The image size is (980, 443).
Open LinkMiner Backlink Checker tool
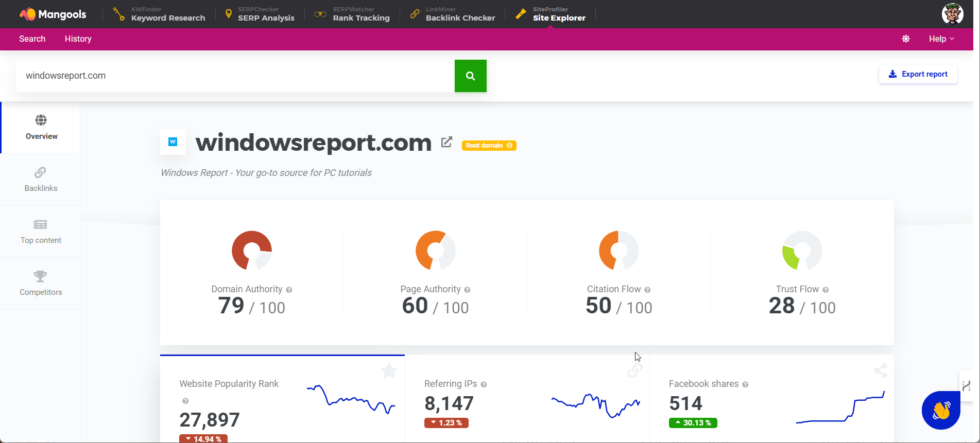[453, 14]
